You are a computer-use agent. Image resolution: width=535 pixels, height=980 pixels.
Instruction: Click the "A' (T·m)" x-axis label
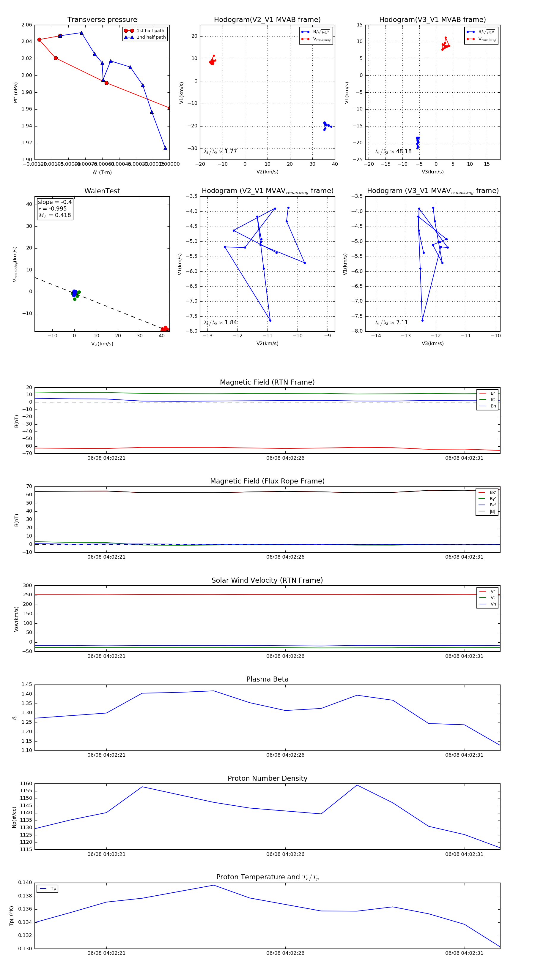click(x=102, y=172)
